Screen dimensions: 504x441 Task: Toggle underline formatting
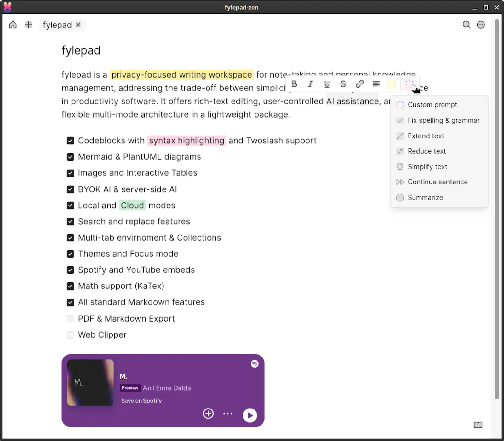[327, 84]
